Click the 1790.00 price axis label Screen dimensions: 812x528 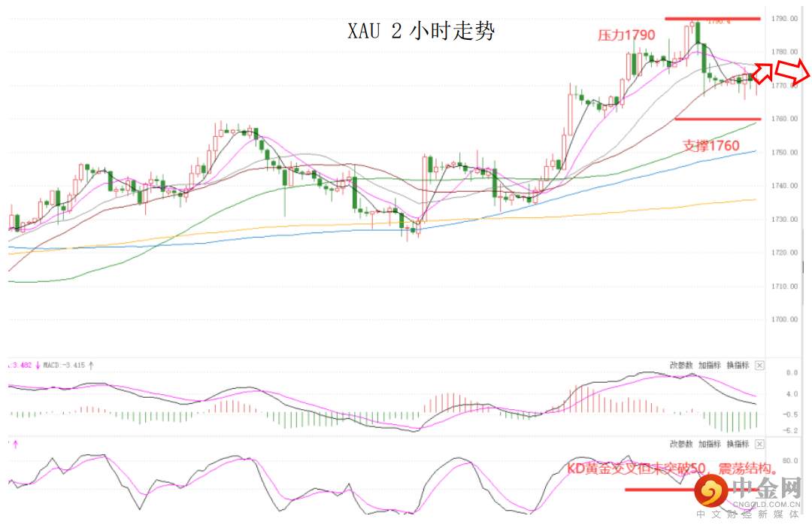coord(784,19)
